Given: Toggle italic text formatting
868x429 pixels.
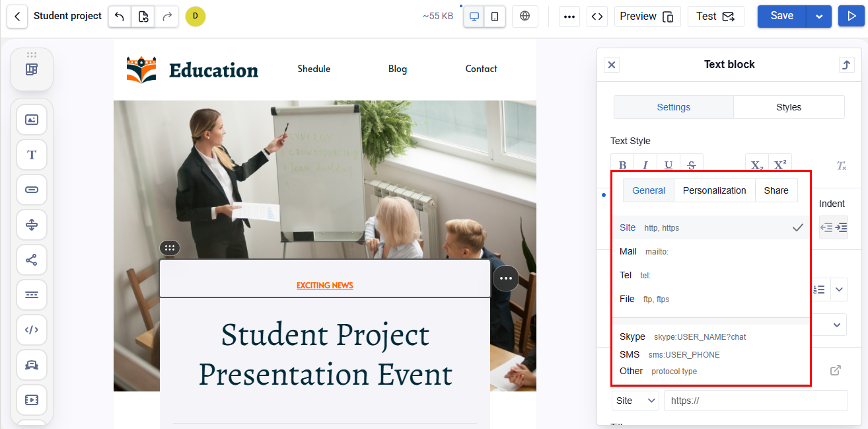Looking at the screenshot, I should click(645, 165).
